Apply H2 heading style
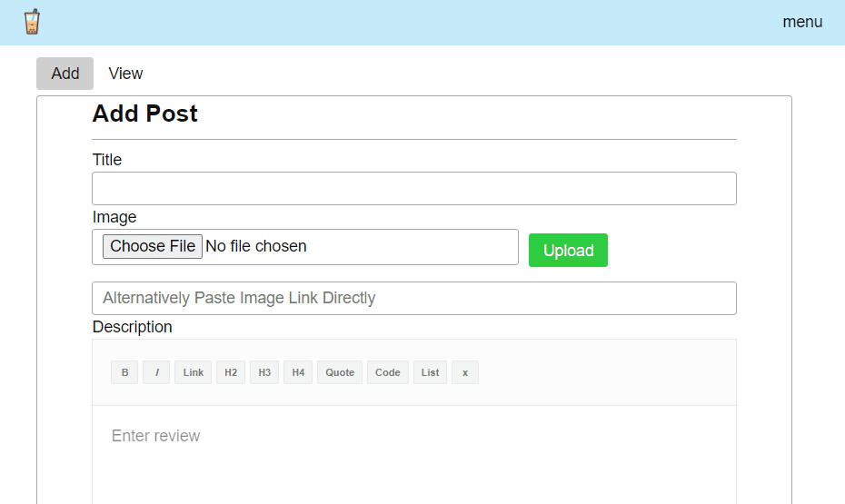This screenshot has height=504, width=845. tap(231, 372)
